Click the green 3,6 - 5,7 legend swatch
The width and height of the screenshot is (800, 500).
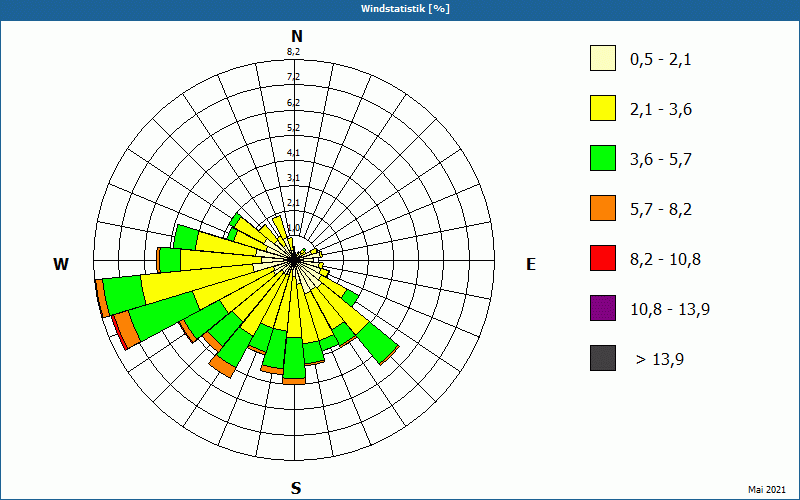coord(603,158)
